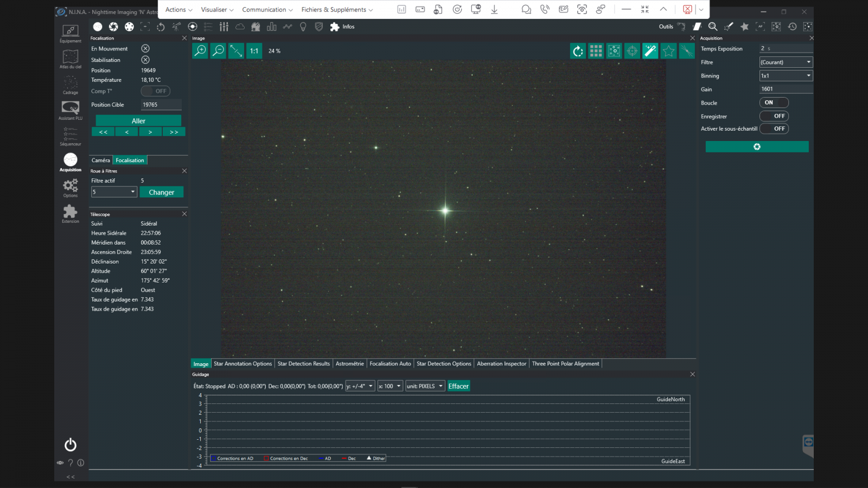868x488 pixels.
Task: Click the lightbulb flat panel icon in the toolbar
Action: pos(303,27)
